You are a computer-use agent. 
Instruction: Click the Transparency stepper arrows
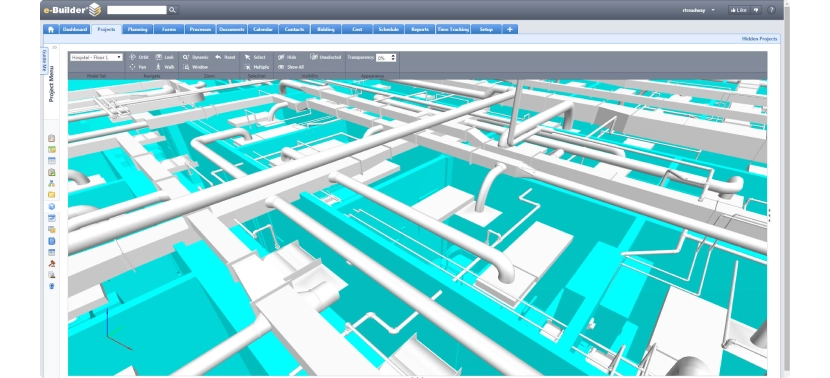coord(393,58)
